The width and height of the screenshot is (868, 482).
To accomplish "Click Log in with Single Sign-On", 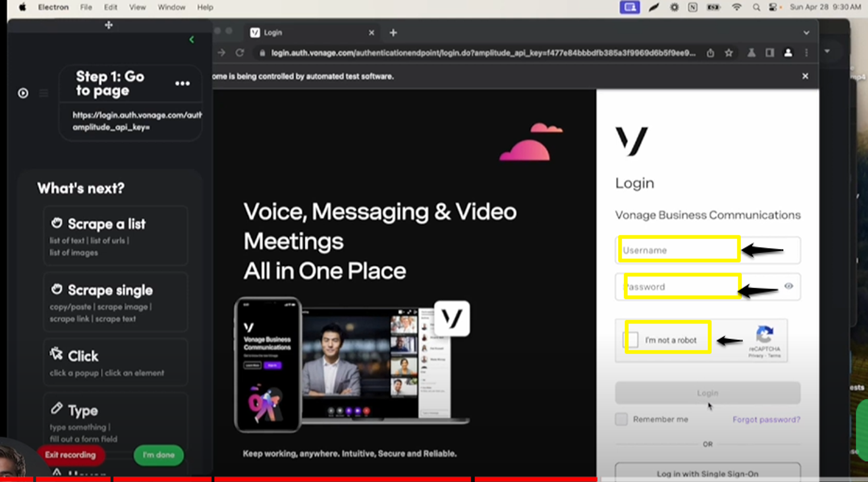I will point(708,472).
